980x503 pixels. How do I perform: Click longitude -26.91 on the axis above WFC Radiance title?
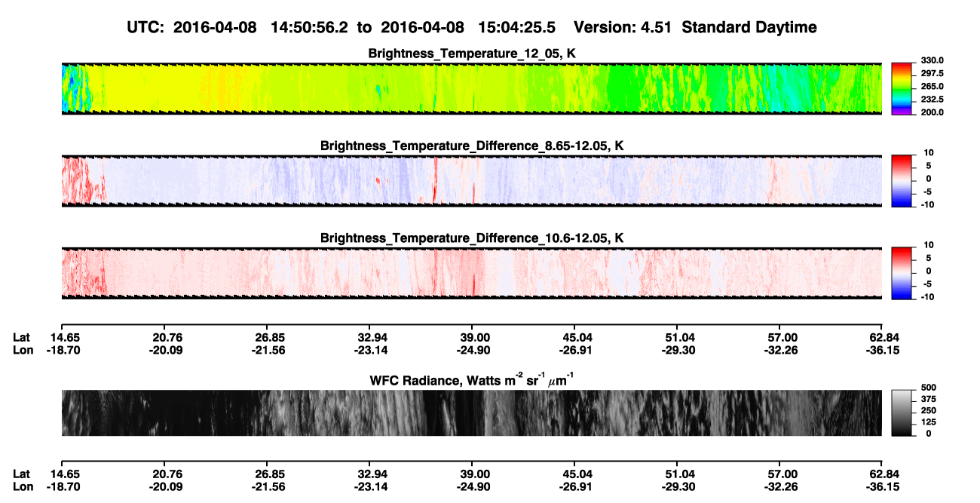pos(575,351)
